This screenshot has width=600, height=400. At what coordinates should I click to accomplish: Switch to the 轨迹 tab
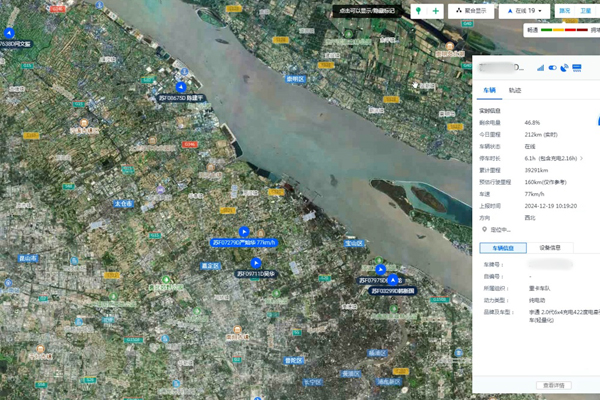[514, 90]
